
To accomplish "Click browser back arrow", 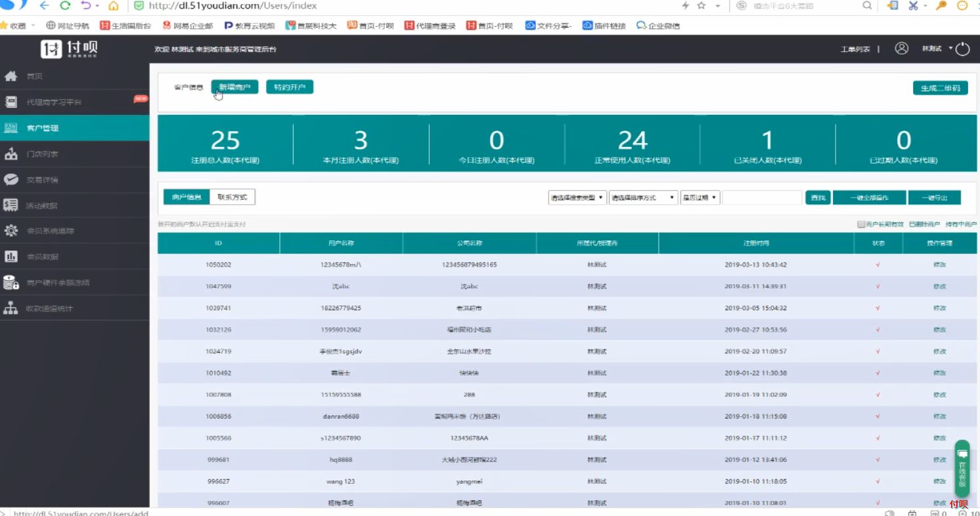I will 45,5.
